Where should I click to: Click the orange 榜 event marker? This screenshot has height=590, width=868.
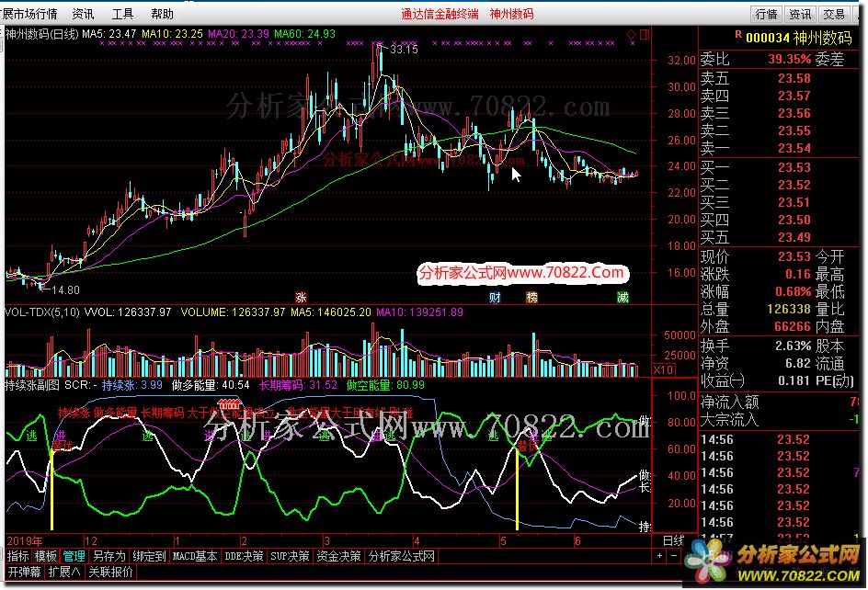coord(532,297)
